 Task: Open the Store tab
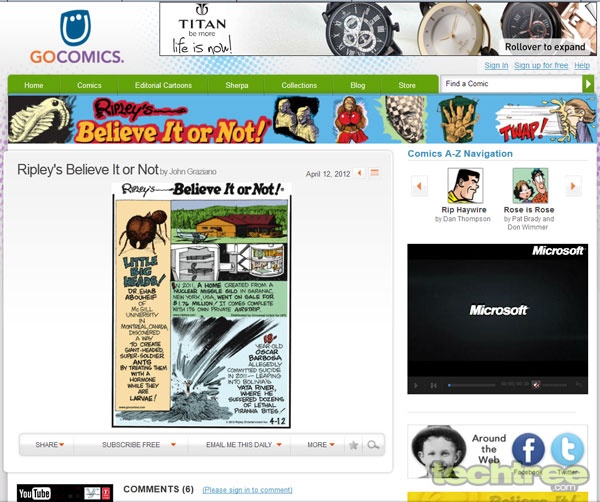point(407,85)
